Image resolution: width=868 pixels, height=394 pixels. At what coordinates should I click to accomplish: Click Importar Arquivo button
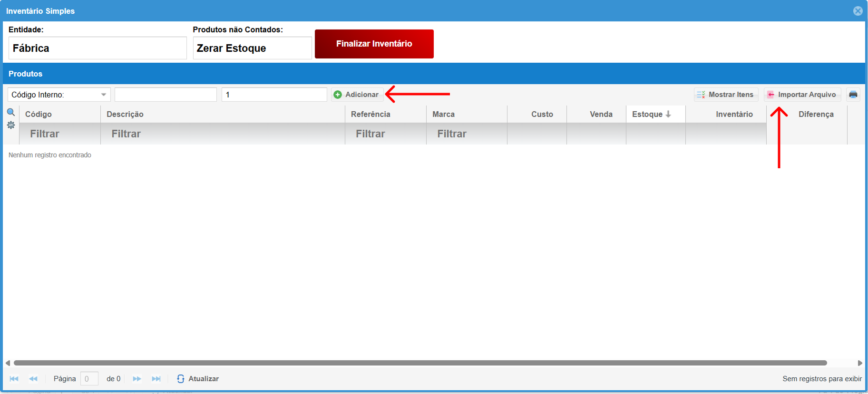point(802,95)
